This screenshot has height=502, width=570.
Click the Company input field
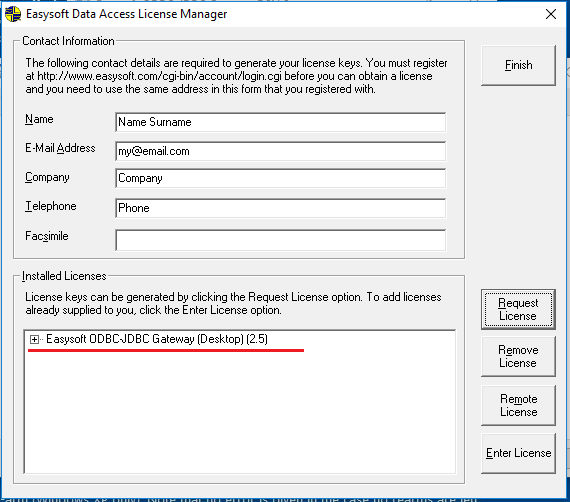pos(281,178)
